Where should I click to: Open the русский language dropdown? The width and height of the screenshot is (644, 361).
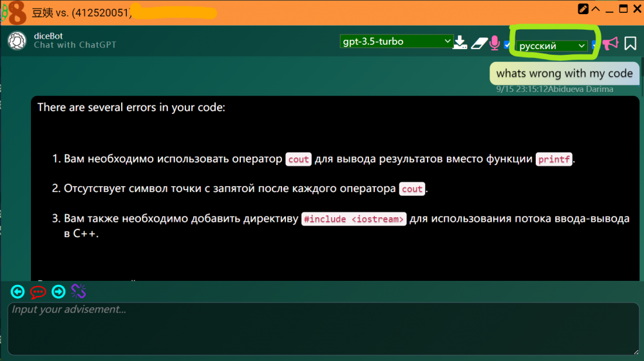click(553, 46)
